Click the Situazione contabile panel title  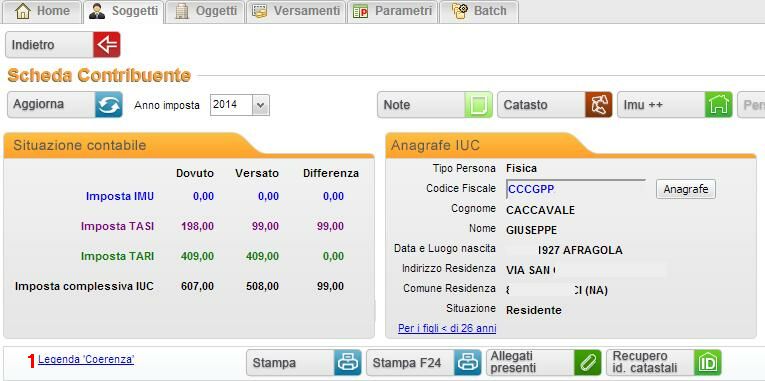[80, 145]
